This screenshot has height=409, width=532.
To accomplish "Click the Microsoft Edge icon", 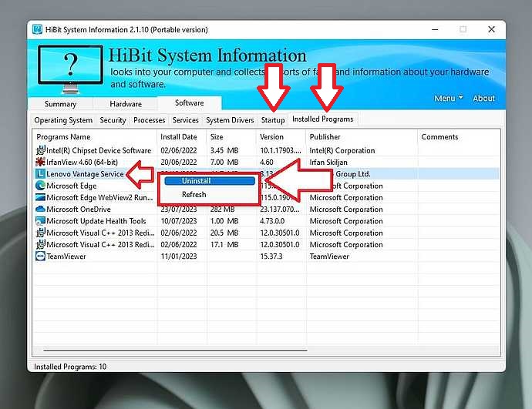I will tap(40, 186).
